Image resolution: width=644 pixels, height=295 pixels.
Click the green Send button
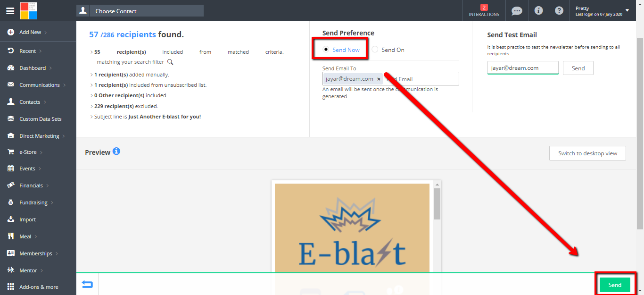click(615, 285)
